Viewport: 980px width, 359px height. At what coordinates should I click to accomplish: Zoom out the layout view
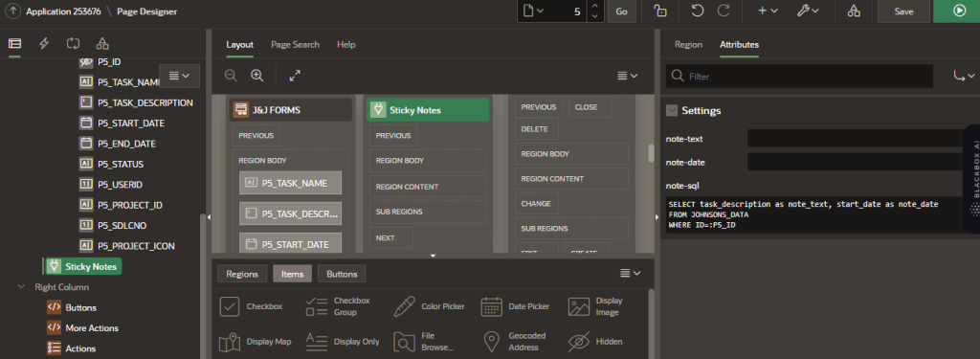pyautogui.click(x=231, y=76)
